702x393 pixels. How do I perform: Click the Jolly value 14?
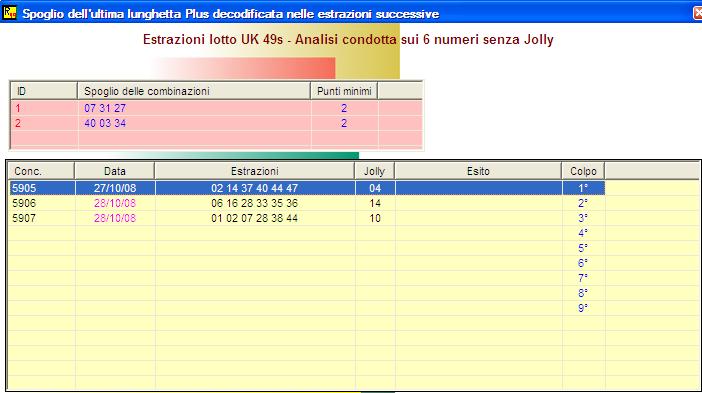tap(375, 203)
